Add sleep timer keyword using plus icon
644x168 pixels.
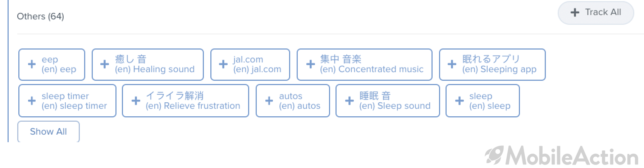tap(32, 101)
